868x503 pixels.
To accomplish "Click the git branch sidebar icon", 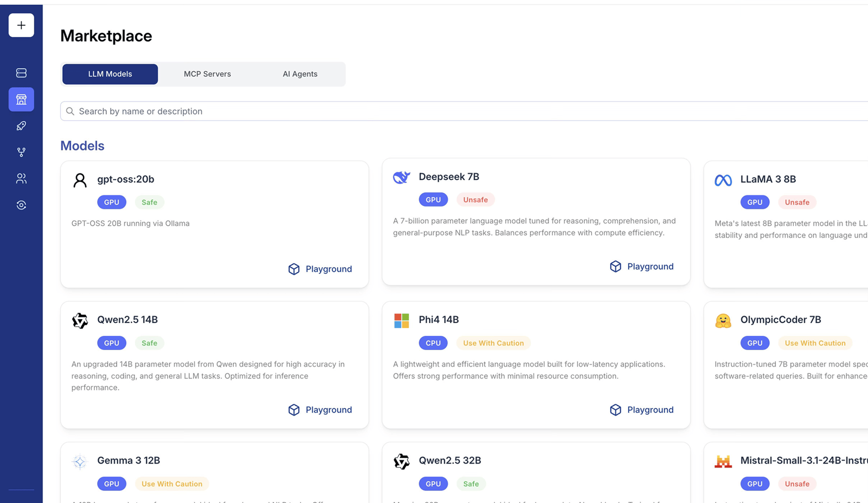I will [21, 152].
